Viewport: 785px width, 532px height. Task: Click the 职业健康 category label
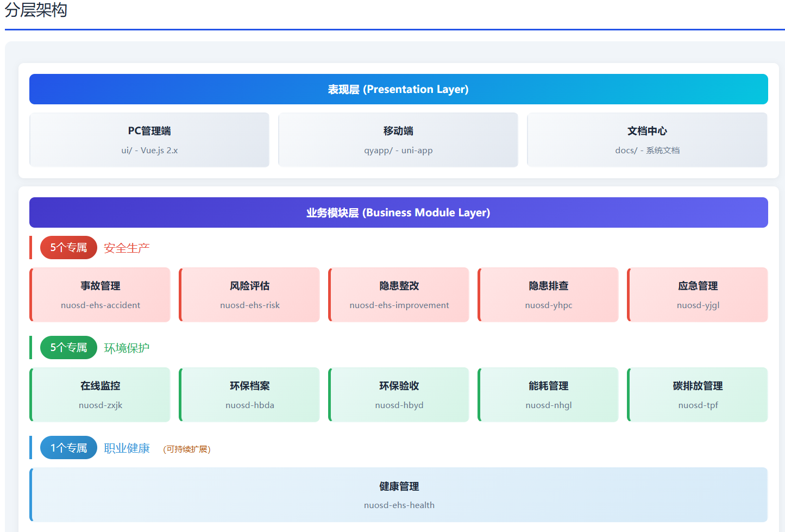click(127, 448)
